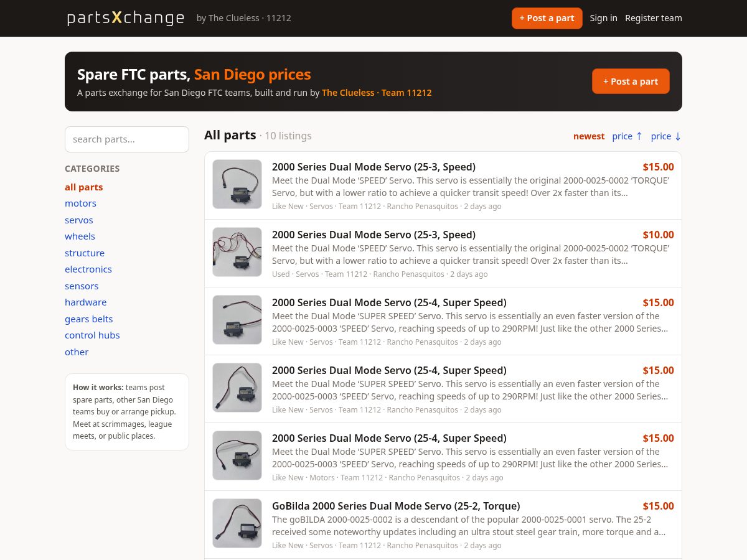
Task: Open the $10.00 Speed servo listing title
Action: pos(374,235)
